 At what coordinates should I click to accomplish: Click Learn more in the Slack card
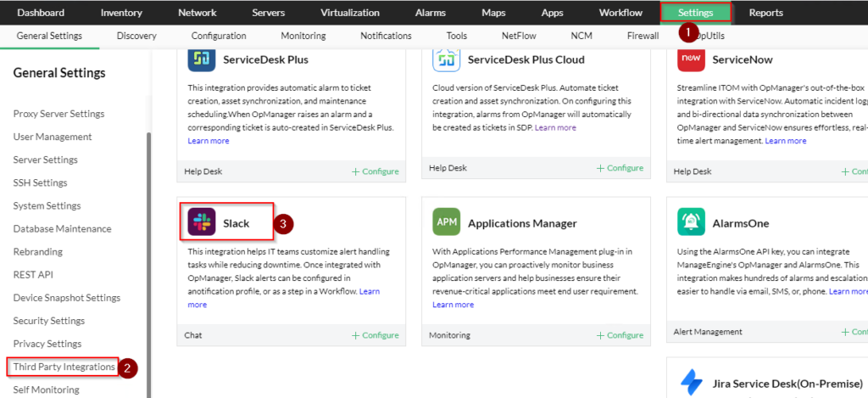[370, 291]
